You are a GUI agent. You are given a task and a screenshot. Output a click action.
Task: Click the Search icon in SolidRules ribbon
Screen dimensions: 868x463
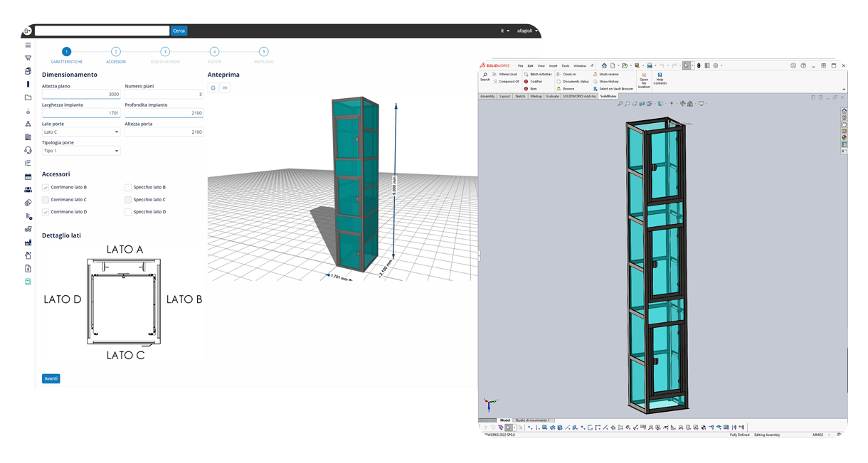coord(485,77)
